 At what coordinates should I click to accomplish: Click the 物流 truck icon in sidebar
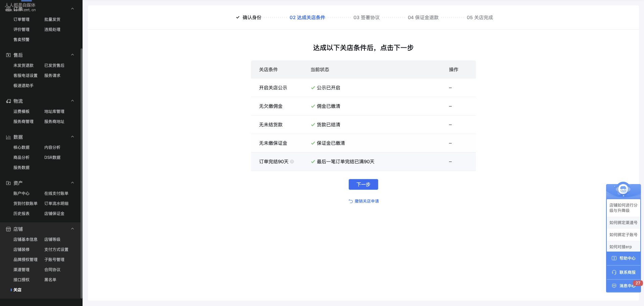click(8, 101)
